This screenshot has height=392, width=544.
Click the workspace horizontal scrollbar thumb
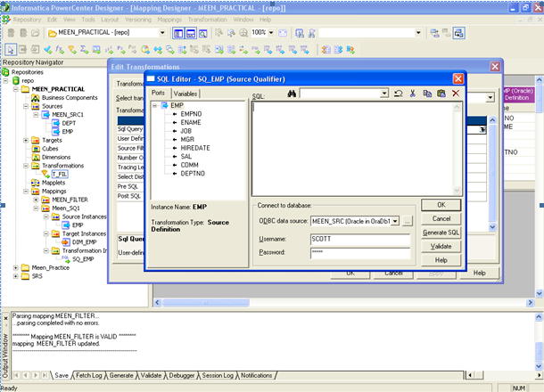[206, 303]
